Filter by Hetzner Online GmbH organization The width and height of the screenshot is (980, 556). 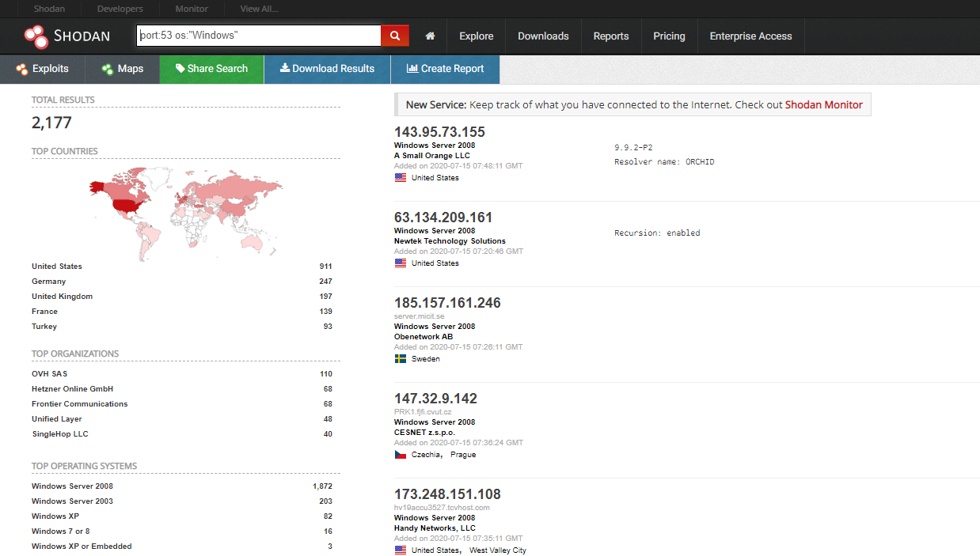(73, 389)
